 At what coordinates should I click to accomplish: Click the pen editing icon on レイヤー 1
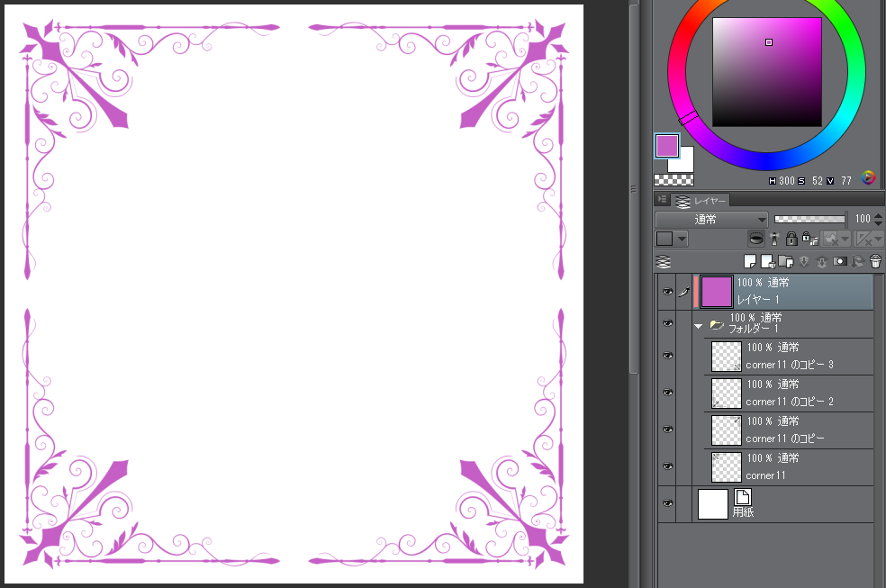[x=684, y=292]
